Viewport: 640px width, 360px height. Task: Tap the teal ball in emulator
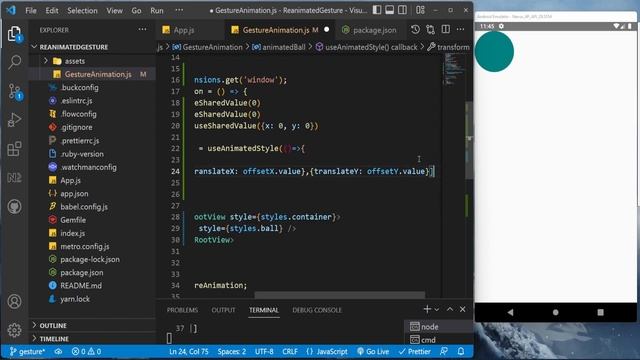point(494,51)
